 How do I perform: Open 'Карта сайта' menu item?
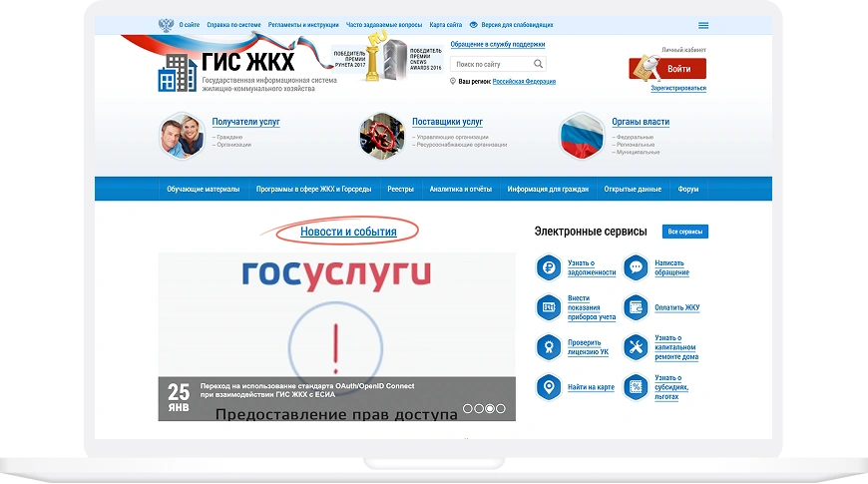pyautogui.click(x=446, y=25)
